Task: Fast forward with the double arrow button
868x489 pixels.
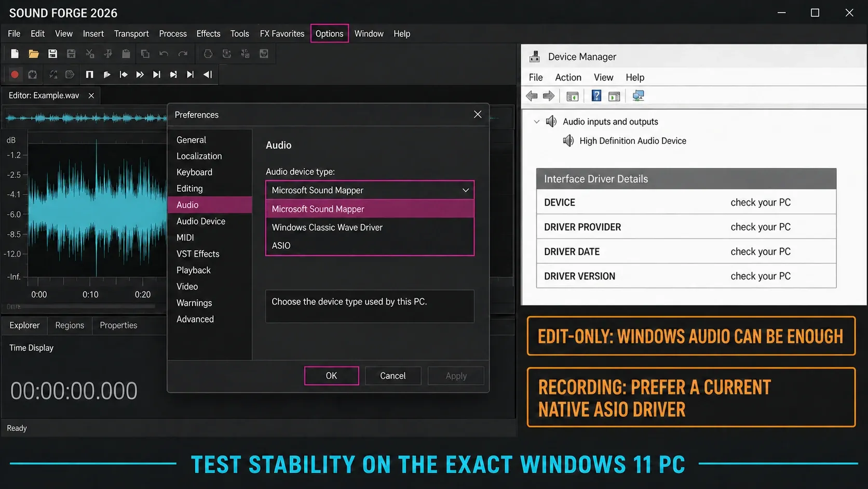Action: [x=140, y=74]
